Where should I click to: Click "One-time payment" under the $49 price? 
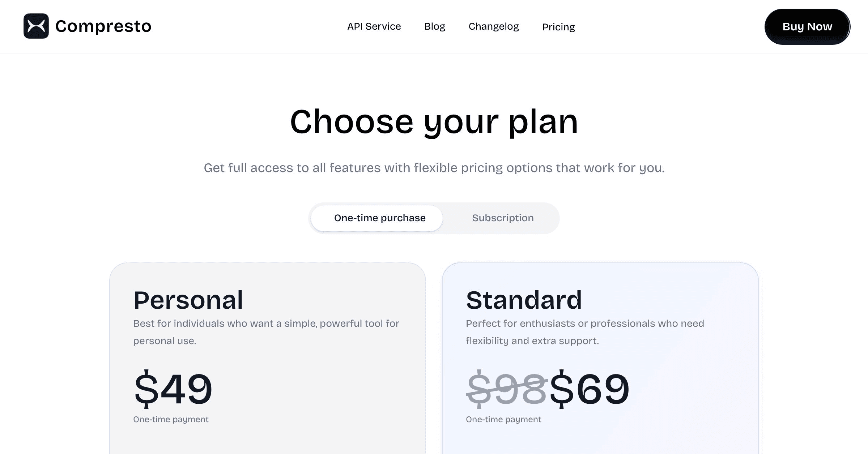(x=171, y=419)
